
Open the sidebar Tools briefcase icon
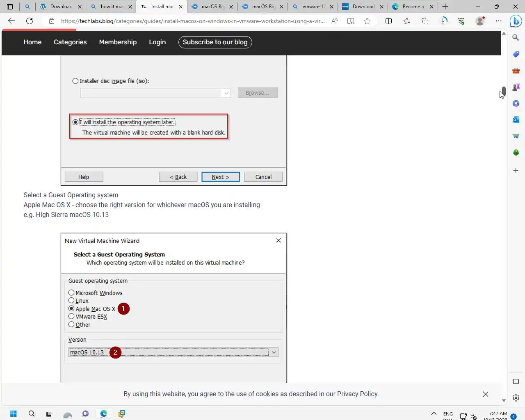pyautogui.click(x=516, y=71)
